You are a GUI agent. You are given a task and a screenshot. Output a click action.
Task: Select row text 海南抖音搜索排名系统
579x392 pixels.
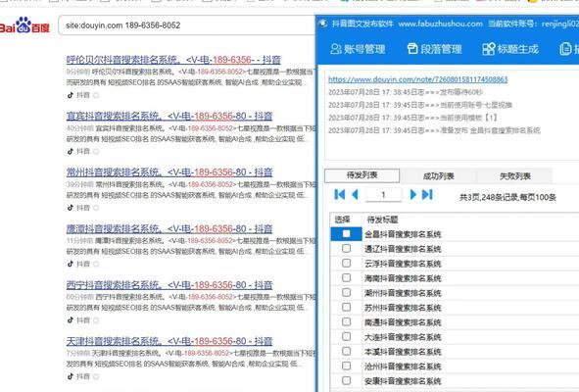pyautogui.click(x=403, y=278)
